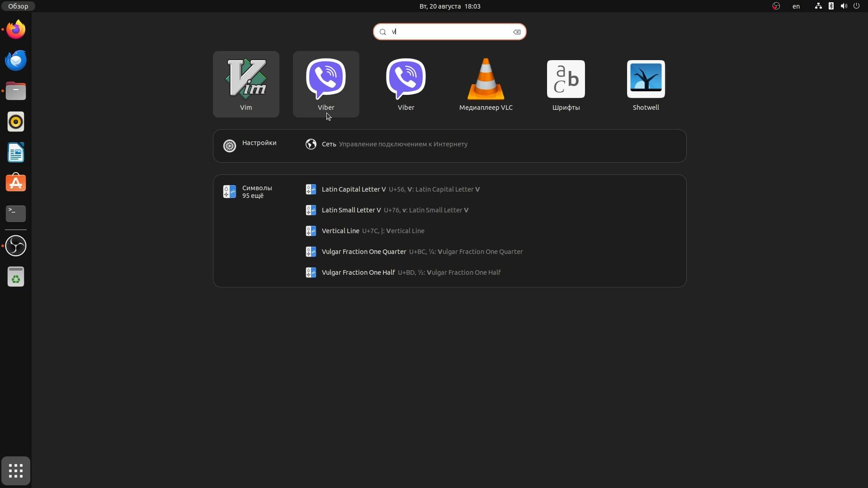
Task: Click the Обзор activities button
Action: (18, 6)
